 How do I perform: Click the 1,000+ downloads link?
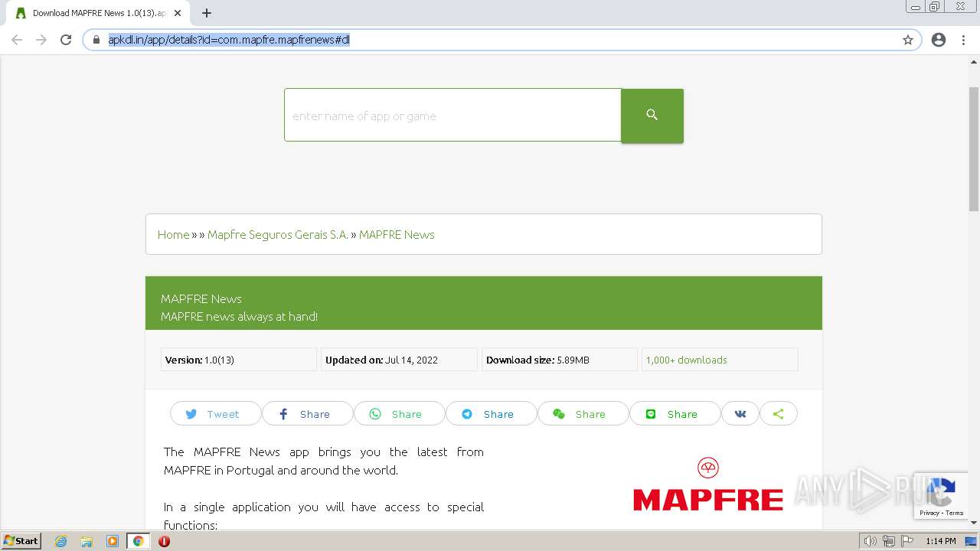click(x=686, y=360)
